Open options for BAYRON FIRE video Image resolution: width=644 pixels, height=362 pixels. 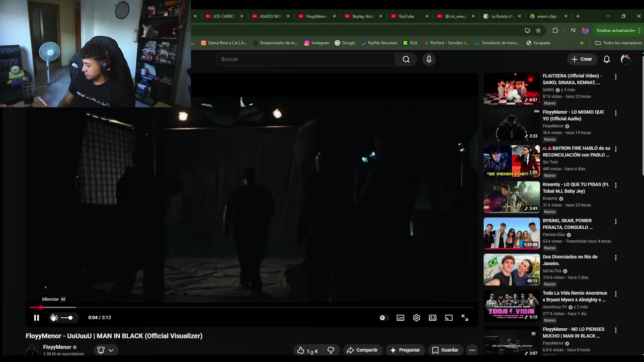(615, 149)
